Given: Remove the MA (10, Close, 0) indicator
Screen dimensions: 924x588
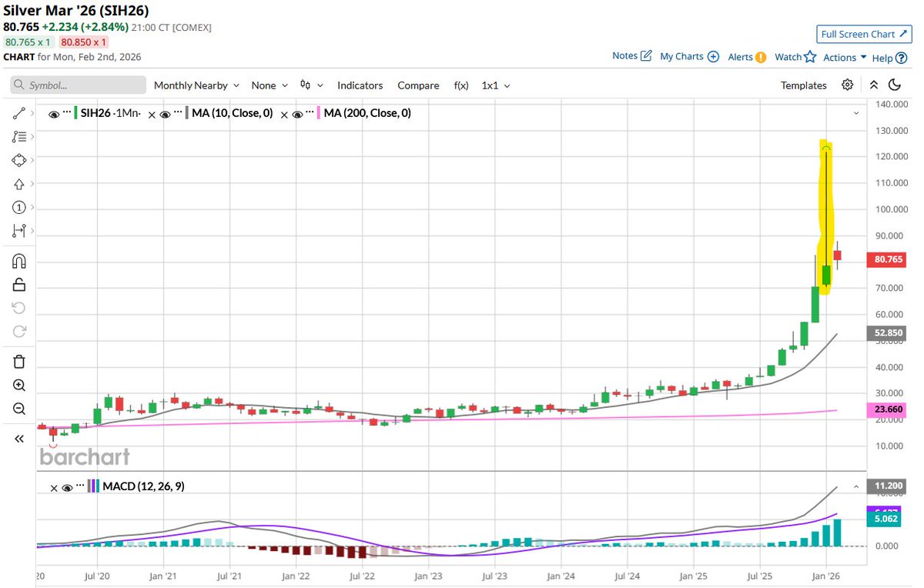Looking at the screenshot, I should click(x=152, y=114).
